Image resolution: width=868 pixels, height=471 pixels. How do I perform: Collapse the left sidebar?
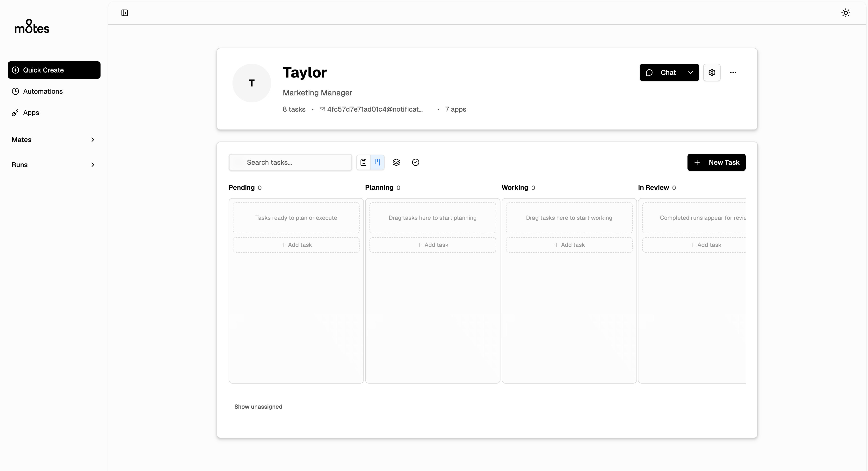[124, 13]
